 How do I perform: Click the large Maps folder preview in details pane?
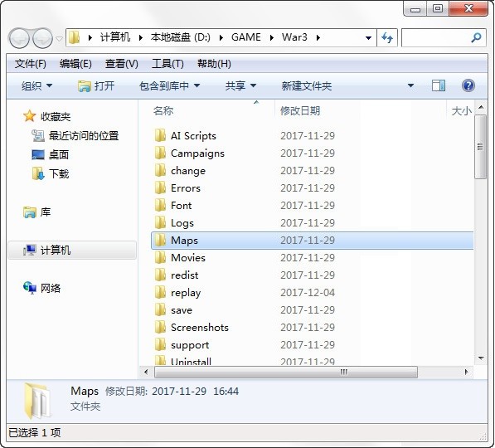click(37, 401)
